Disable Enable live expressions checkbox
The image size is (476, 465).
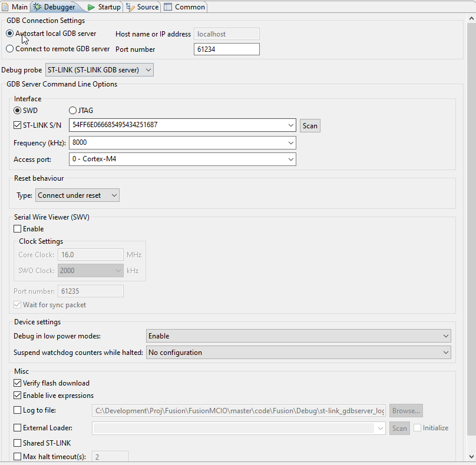click(x=18, y=396)
